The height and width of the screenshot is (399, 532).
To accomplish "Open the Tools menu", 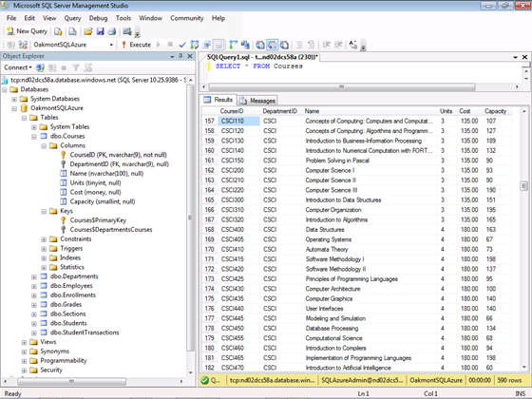I will coord(123,18).
